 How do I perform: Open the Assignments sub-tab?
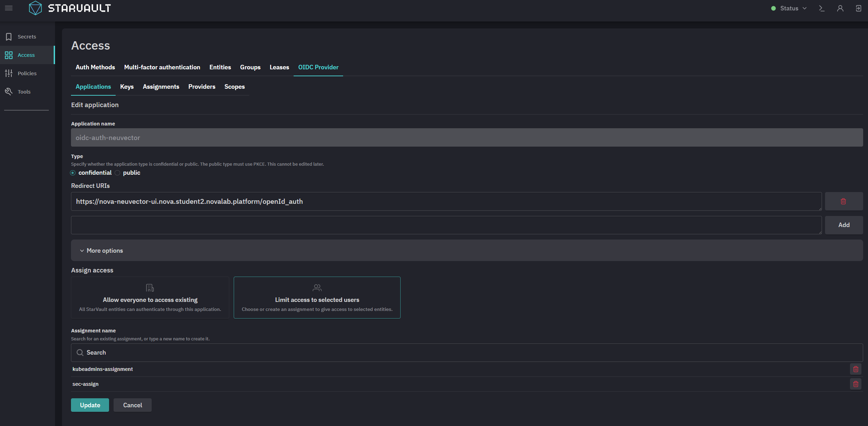click(161, 87)
